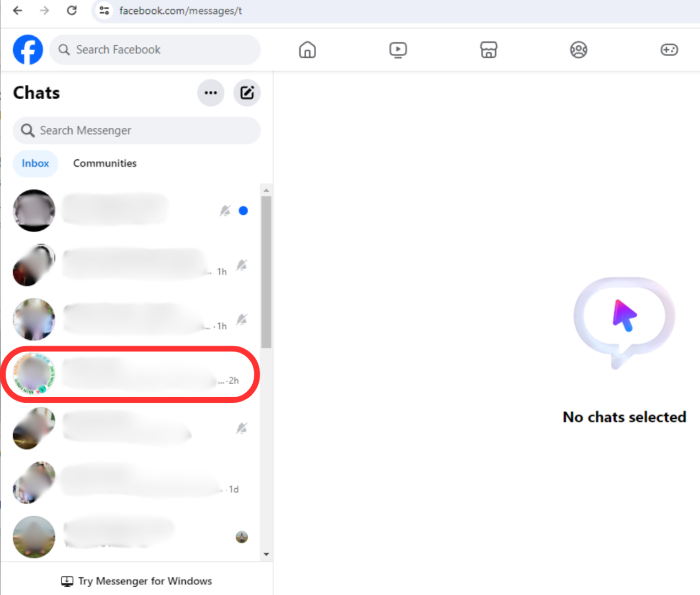Open the Groups icon

pyautogui.click(x=578, y=50)
